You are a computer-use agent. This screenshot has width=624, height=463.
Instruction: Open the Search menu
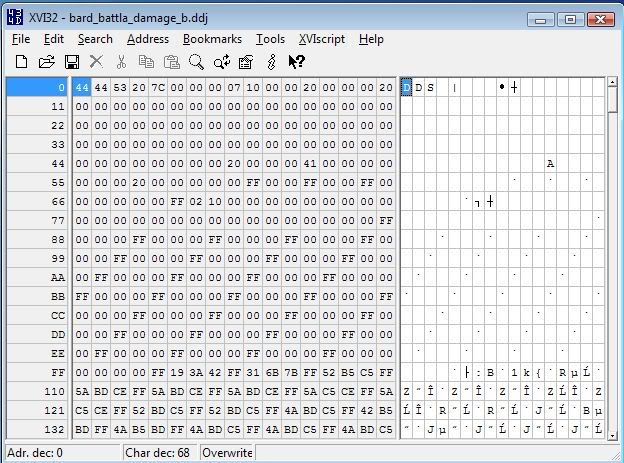[x=95, y=39]
